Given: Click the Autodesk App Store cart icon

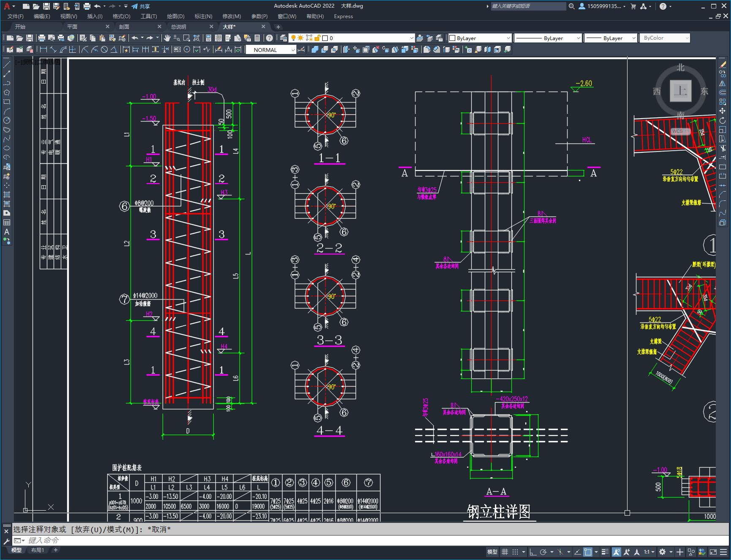Looking at the screenshot, I should (633, 6).
